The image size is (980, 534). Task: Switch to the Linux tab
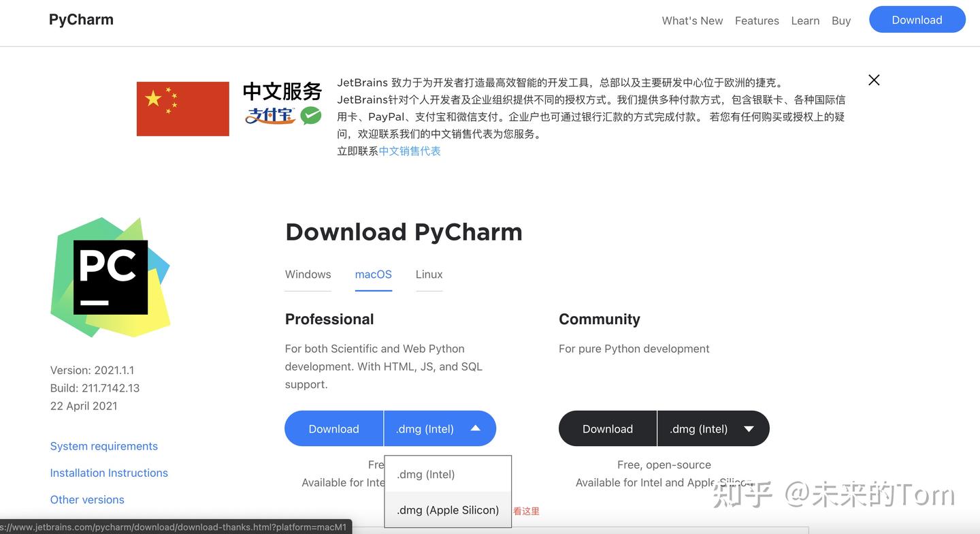[428, 274]
